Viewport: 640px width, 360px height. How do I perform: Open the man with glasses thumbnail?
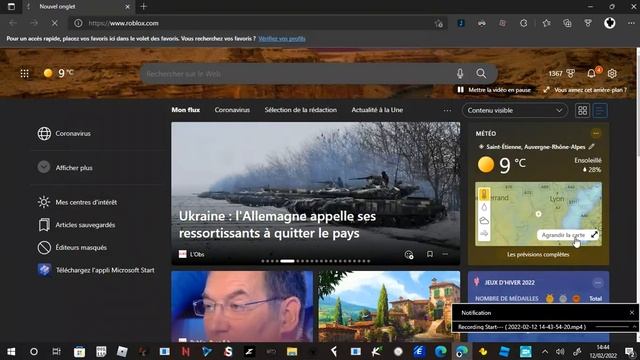click(242, 307)
